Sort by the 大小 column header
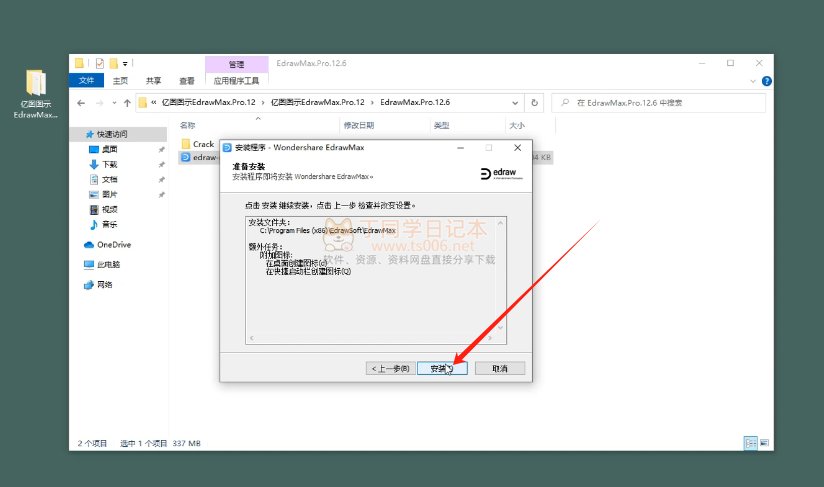Viewport: 824px width, 487px height. point(517,126)
